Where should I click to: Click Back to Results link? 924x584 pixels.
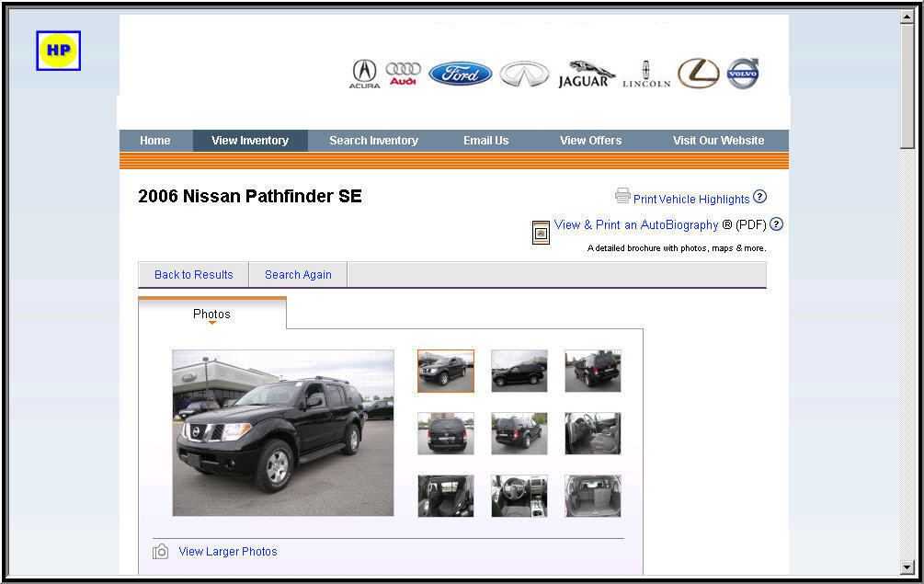pyautogui.click(x=193, y=275)
